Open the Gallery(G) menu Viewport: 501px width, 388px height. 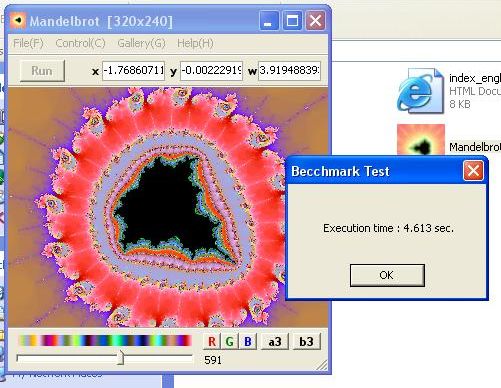click(x=141, y=43)
